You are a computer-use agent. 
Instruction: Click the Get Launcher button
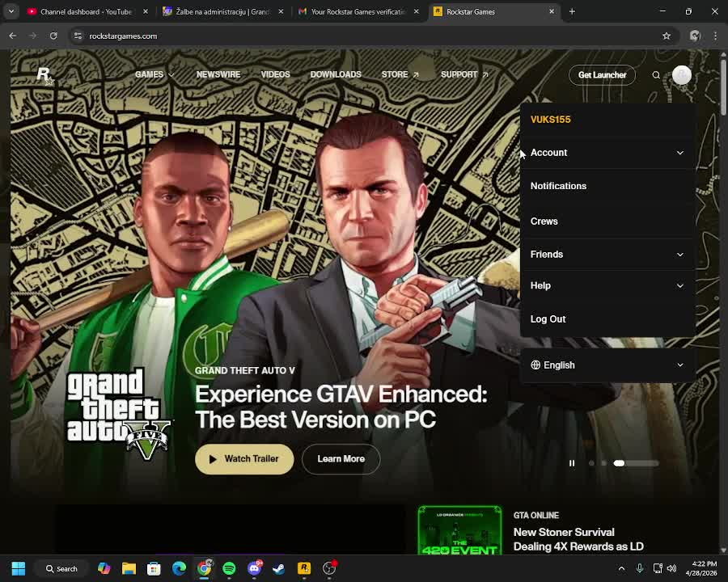click(x=602, y=75)
